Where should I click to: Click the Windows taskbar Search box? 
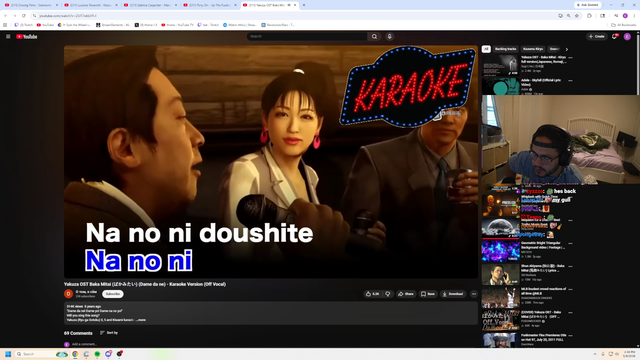(41, 354)
